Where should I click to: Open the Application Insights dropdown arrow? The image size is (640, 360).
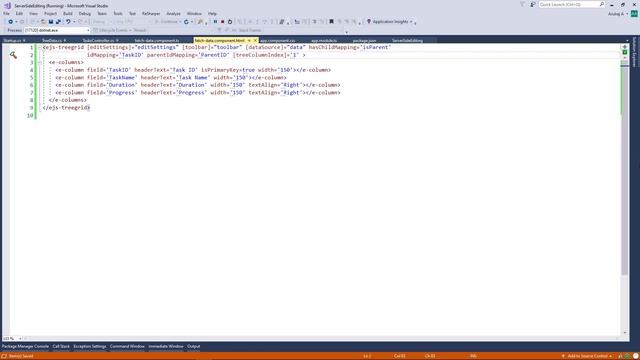(411, 22)
